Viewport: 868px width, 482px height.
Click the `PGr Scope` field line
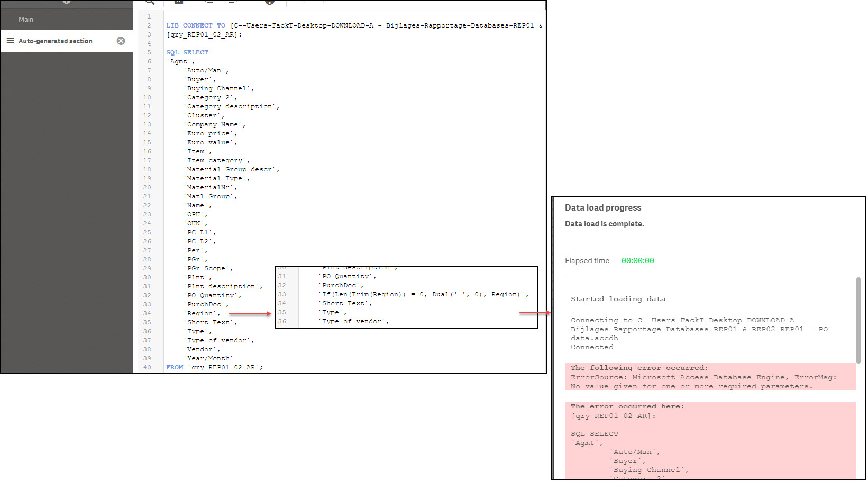208,268
